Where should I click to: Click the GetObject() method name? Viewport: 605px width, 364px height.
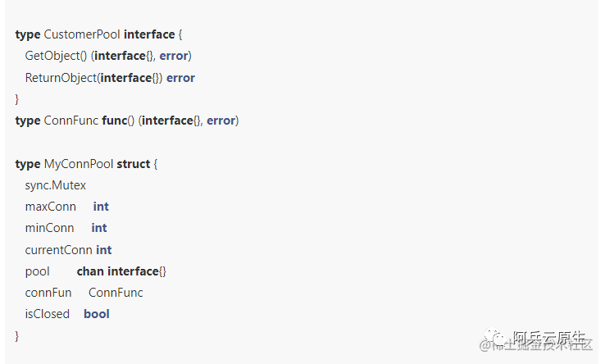(x=56, y=56)
